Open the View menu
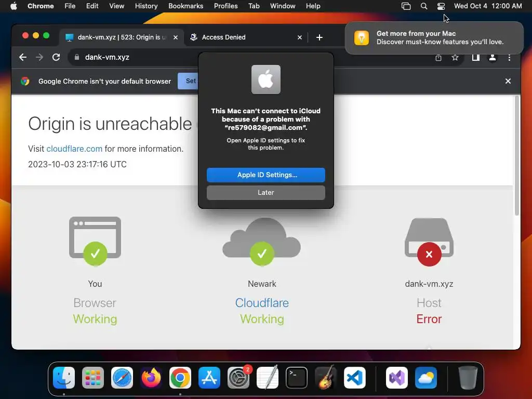532x399 pixels. tap(117, 6)
